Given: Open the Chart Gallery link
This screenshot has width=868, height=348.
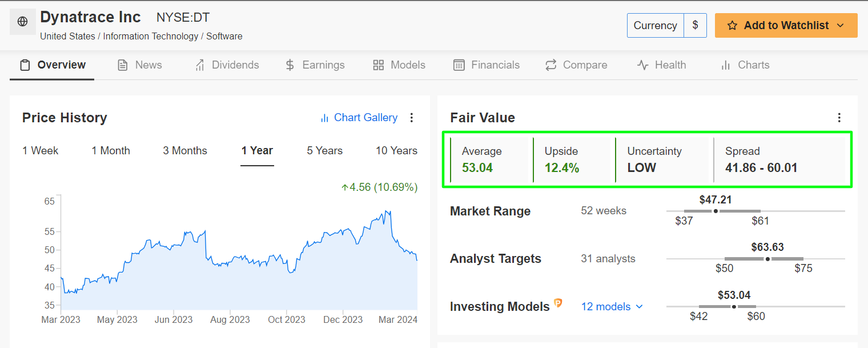Looking at the screenshot, I should 365,118.
